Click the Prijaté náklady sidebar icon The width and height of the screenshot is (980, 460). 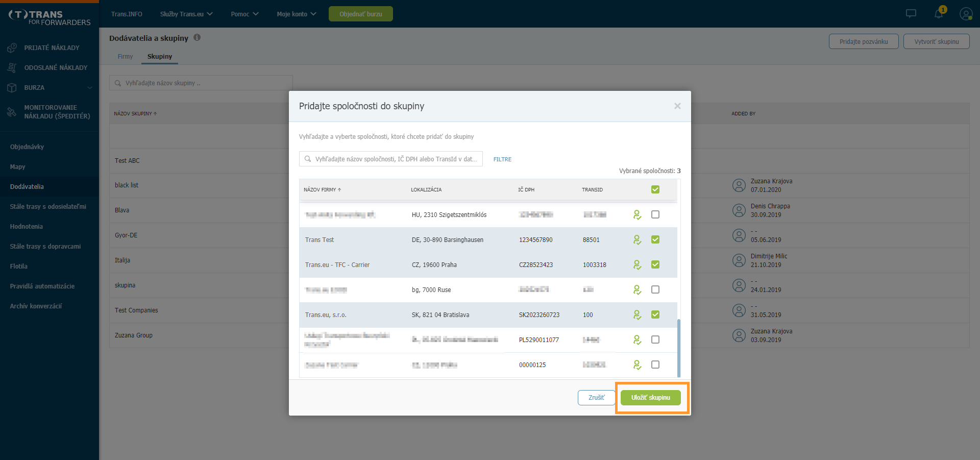point(12,48)
